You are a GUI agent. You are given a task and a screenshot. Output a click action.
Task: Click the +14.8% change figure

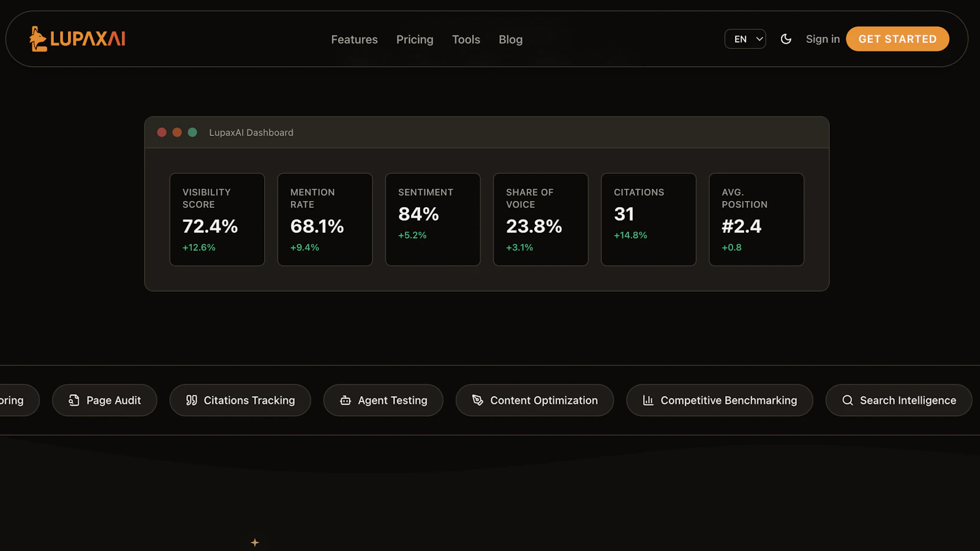pyautogui.click(x=630, y=235)
